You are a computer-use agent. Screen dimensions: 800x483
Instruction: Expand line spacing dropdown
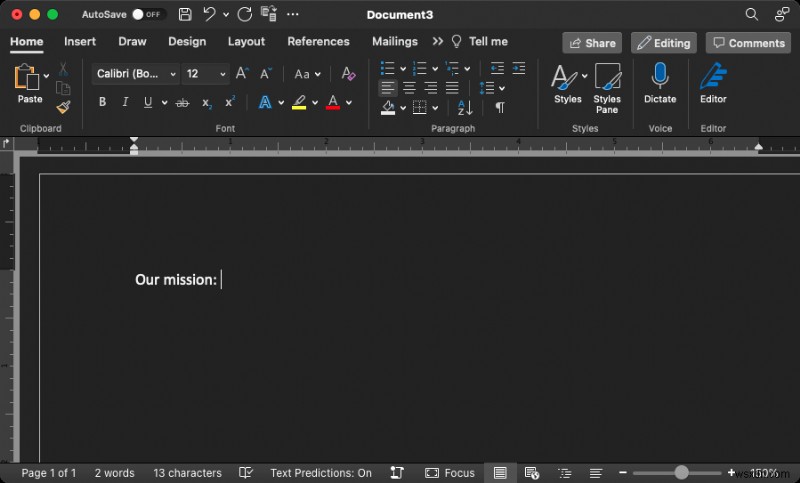point(502,88)
